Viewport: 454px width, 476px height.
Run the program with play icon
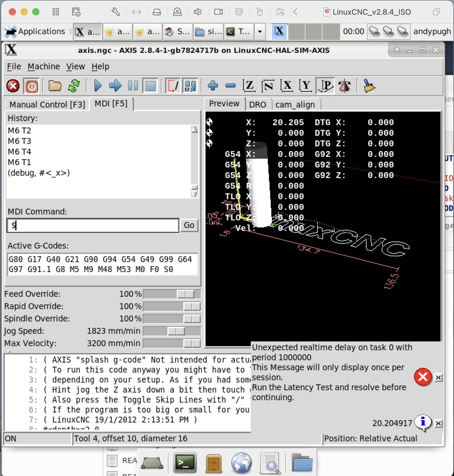pyautogui.click(x=98, y=86)
